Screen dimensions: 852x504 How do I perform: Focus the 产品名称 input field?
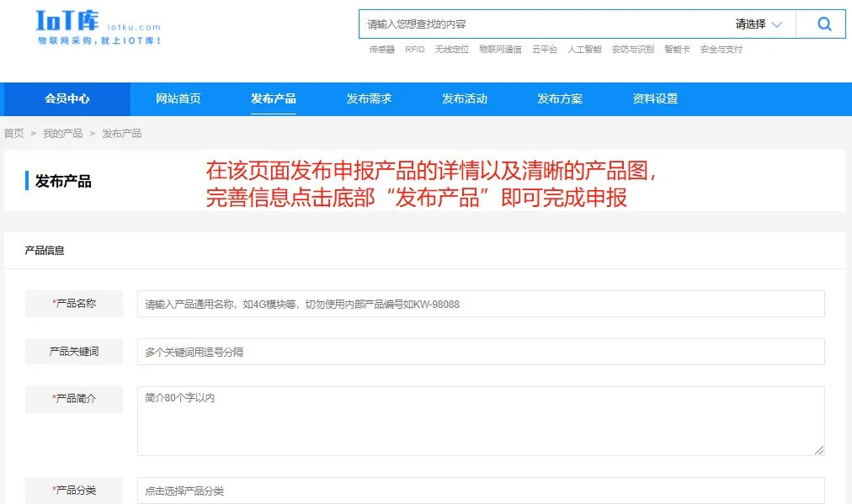[481, 304]
